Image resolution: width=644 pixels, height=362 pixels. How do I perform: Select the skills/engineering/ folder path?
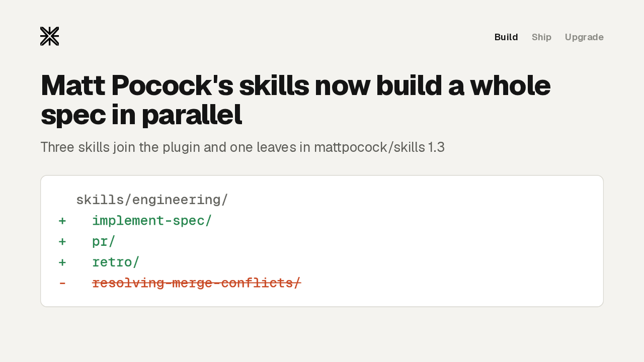(152, 200)
